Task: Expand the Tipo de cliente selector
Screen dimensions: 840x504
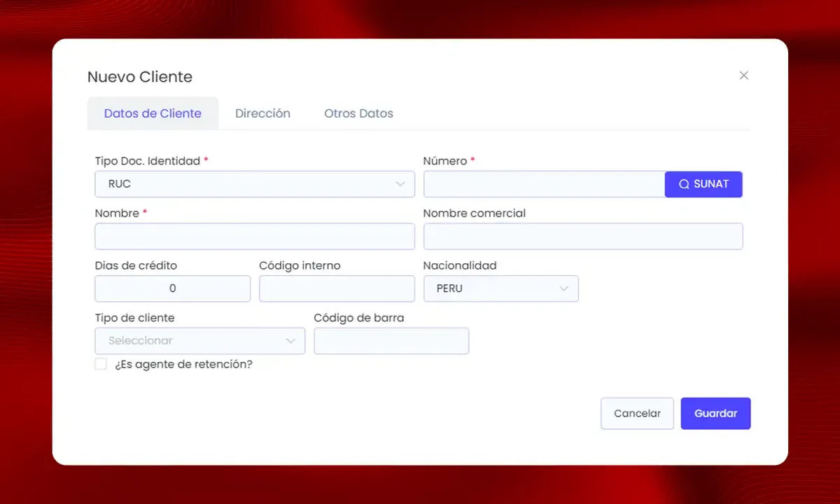Action: (200, 341)
